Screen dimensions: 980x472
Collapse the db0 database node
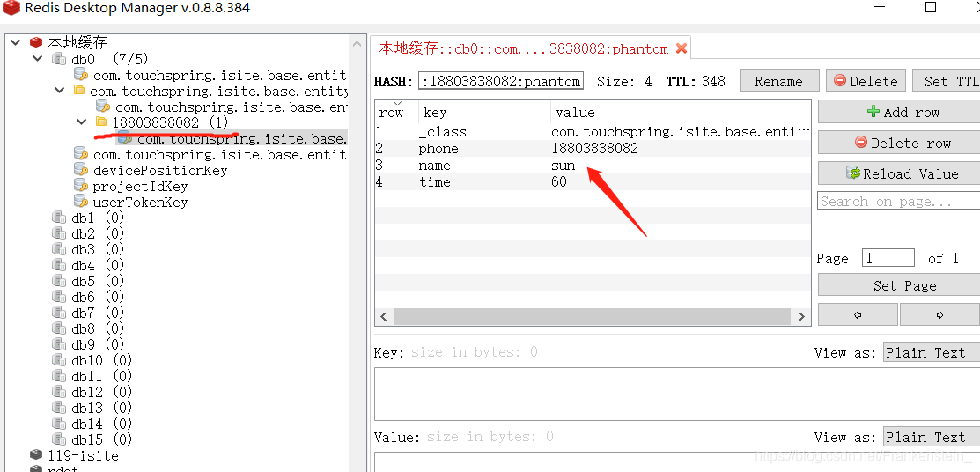point(38,58)
